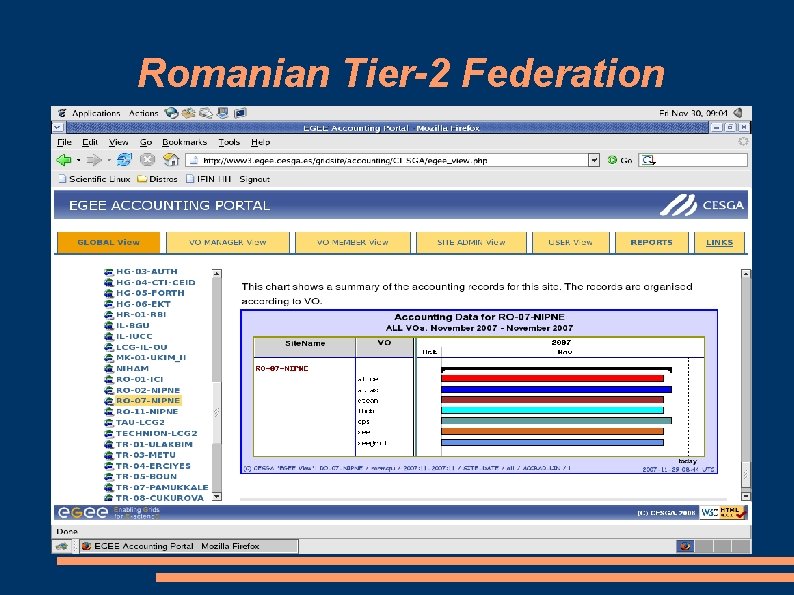
Task: Select site HG-06-EKT in the tree
Action: click(x=143, y=304)
